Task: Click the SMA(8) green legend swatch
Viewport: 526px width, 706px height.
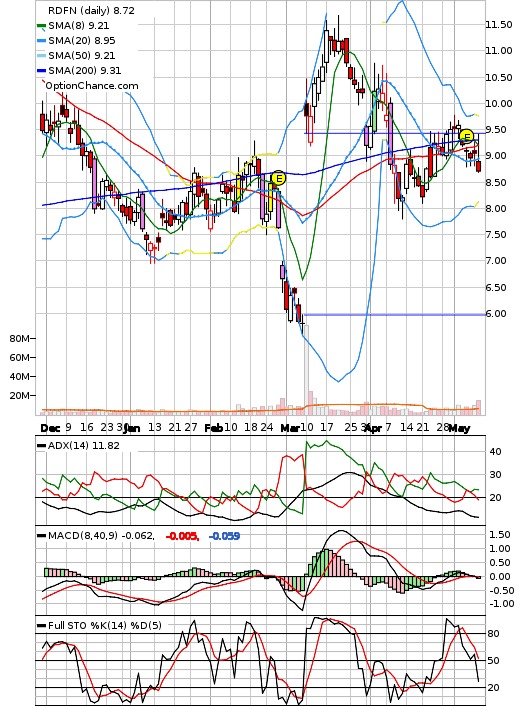Action: point(41,26)
